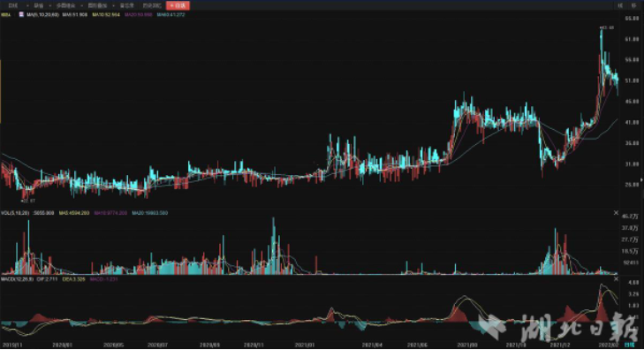Click the 2021/04 date label on the time axis
Viewport: 644px width, 350px height.
[x=372, y=345]
